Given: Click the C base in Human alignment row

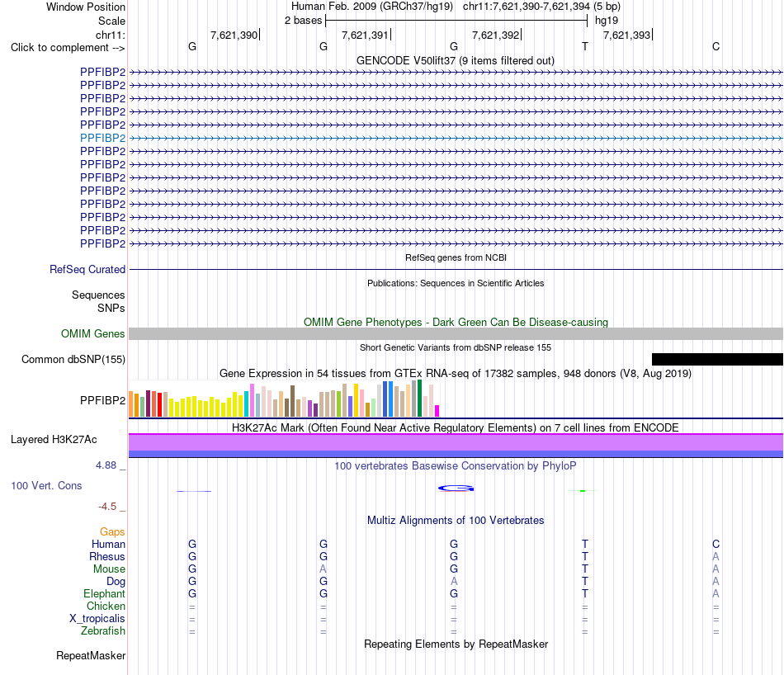Looking at the screenshot, I should (716, 544).
